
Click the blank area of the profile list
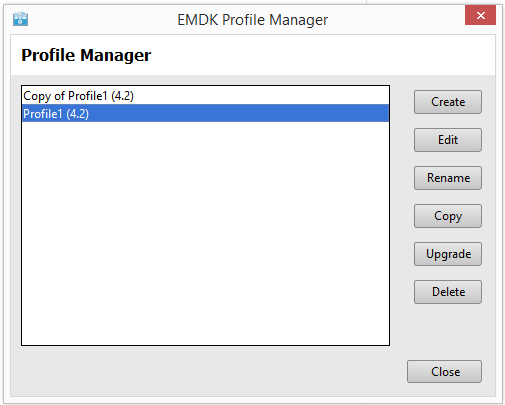[205, 233]
